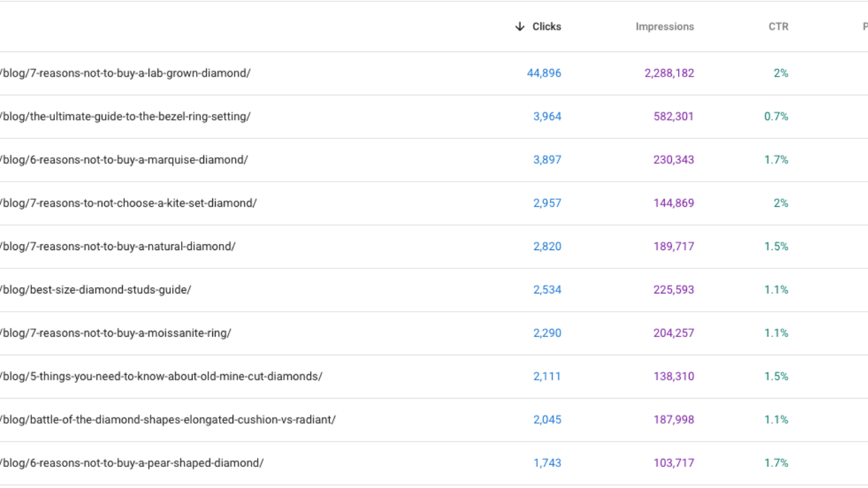Click the CTR value in kite-set-diamond row
Image resolution: width=868 pixels, height=488 pixels.
(x=781, y=203)
